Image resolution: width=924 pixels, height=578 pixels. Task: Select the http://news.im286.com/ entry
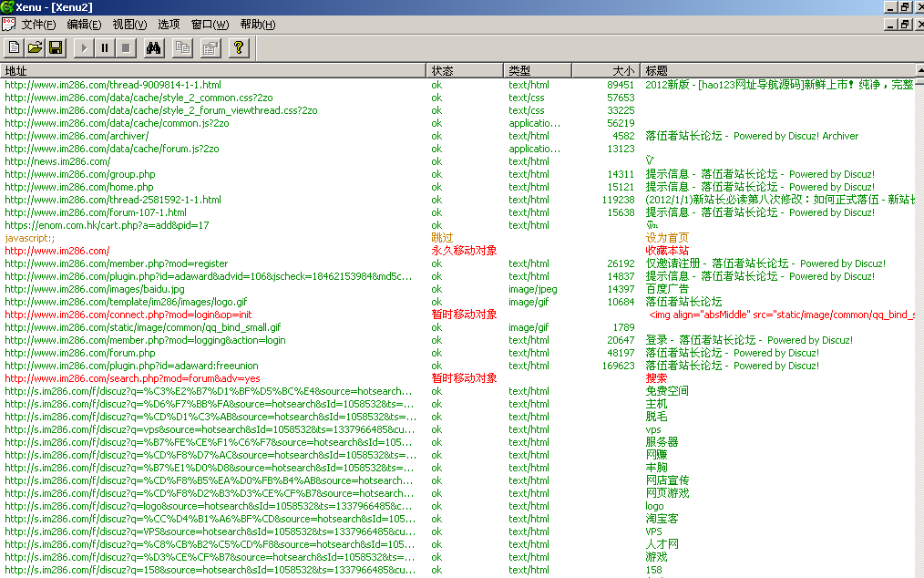tap(57, 161)
